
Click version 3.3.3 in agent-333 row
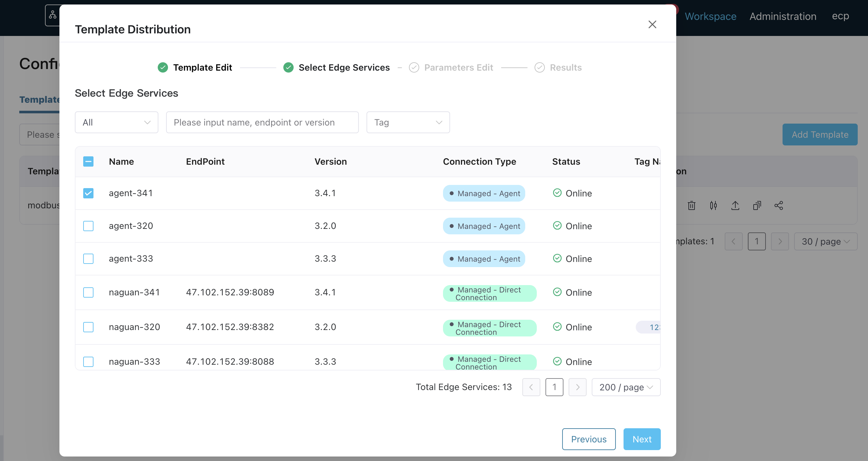325,259
